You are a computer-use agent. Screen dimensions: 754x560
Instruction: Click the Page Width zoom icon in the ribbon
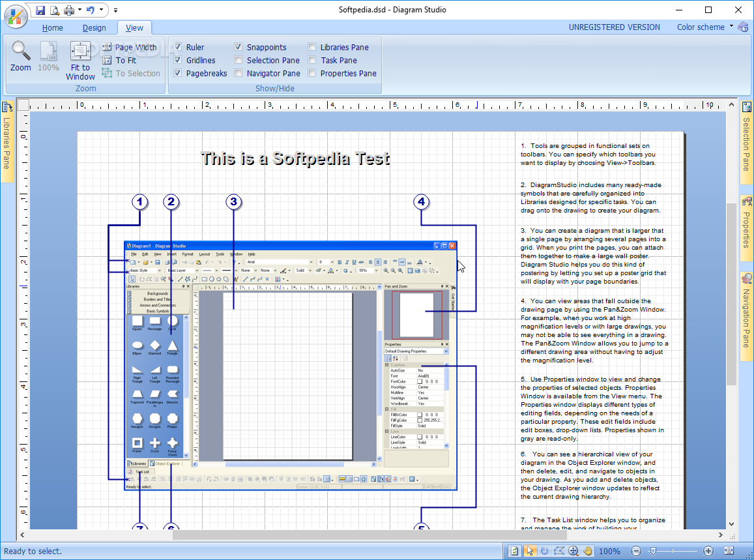(x=107, y=47)
